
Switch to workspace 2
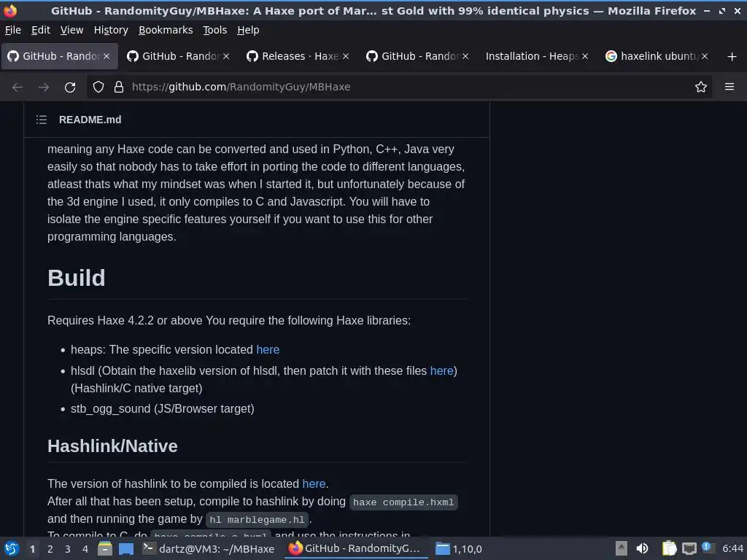(x=50, y=549)
